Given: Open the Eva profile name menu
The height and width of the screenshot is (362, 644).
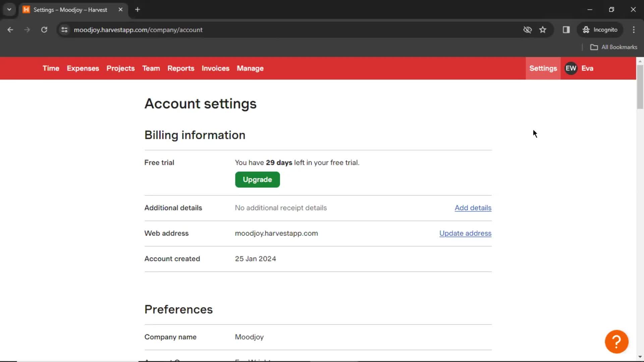Looking at the screenshot, I should (587, 68).
